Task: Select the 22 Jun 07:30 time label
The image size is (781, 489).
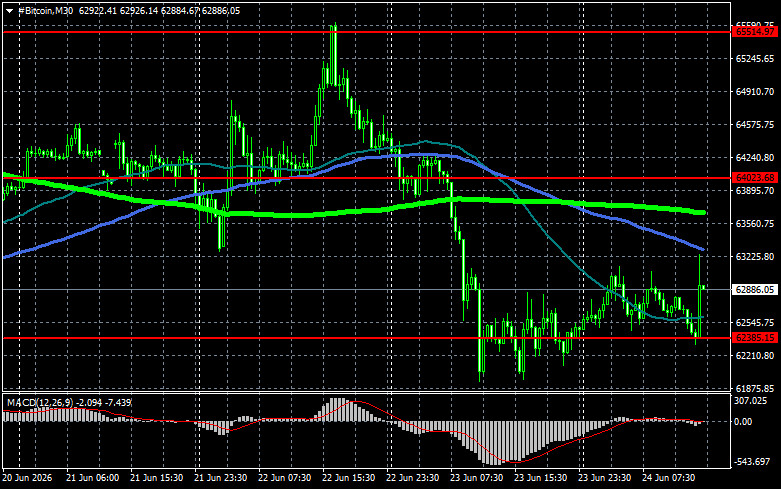Action: (284, 478)
